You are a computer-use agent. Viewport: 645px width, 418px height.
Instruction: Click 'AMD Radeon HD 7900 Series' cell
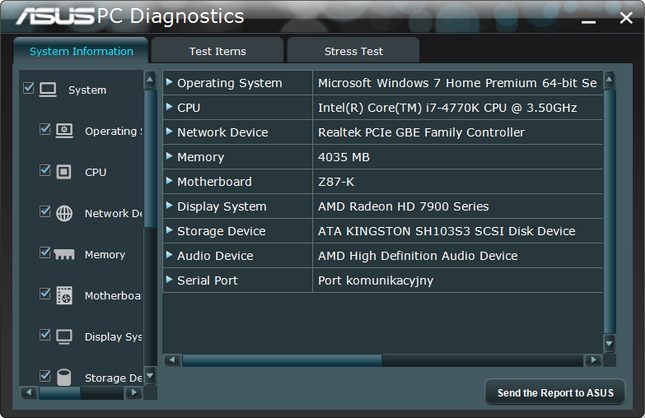(458, 207)
